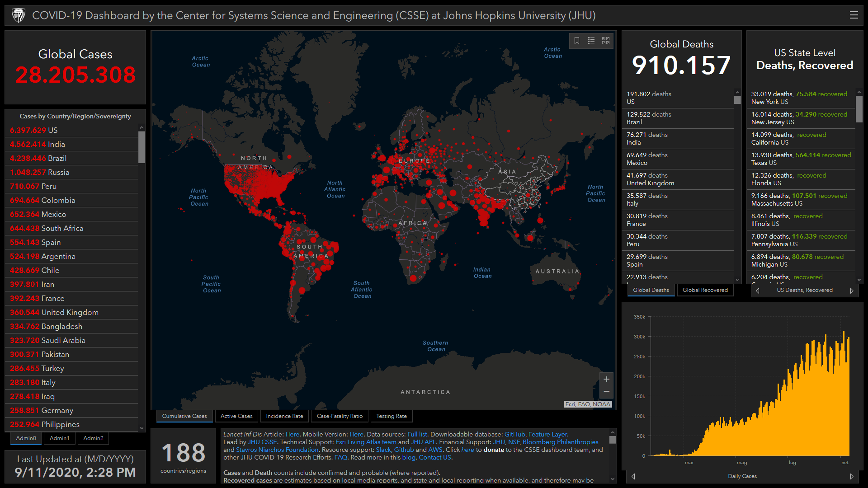The image size is (868, 488).
Task: Select Brazil in the cases list
Action: [71, 158]
